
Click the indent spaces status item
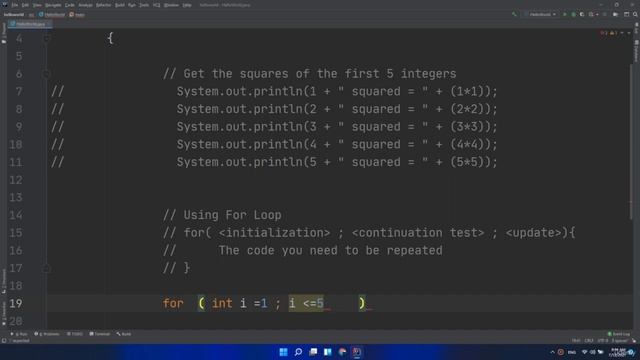coord(619,340)
